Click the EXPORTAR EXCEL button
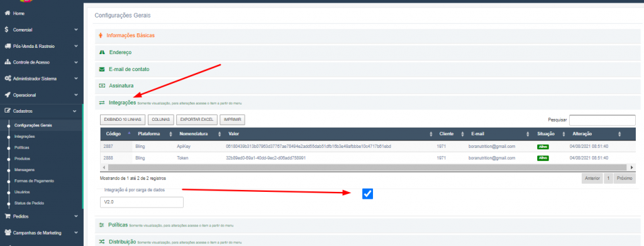This screenshot has height=246, width=644. [x=197, y=120]
